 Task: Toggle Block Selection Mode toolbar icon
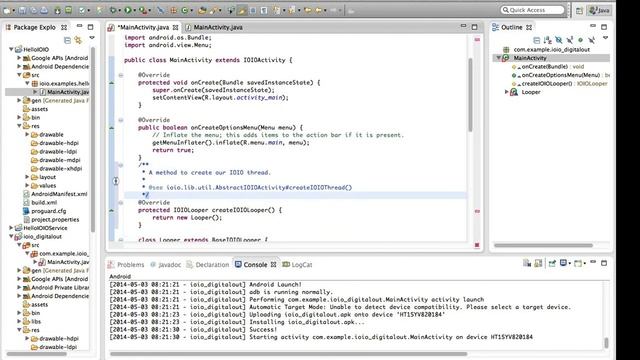[x=253, y=10]
